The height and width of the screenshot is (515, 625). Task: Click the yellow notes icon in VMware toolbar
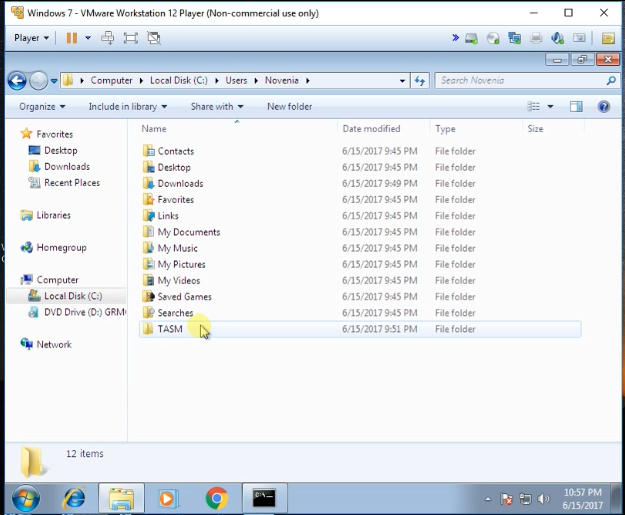[x=608, y=38]
